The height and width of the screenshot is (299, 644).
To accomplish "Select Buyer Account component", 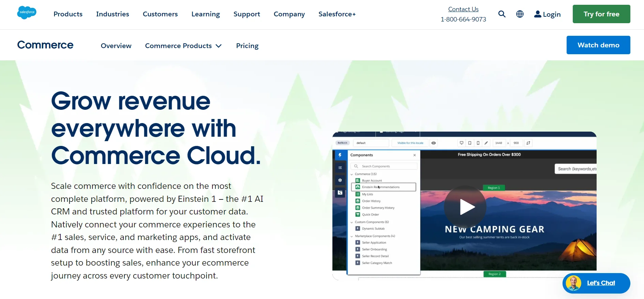I will click(x=372, y=181).
